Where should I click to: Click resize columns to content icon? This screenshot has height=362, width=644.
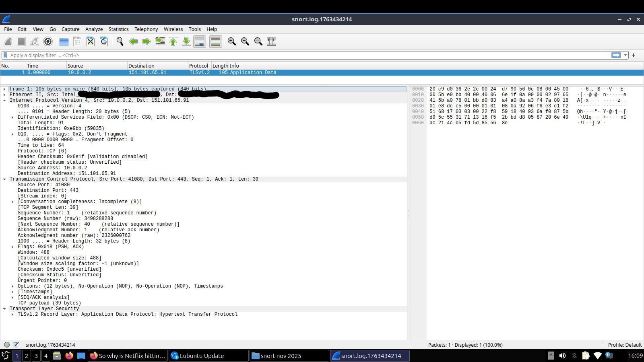[272, 41]
